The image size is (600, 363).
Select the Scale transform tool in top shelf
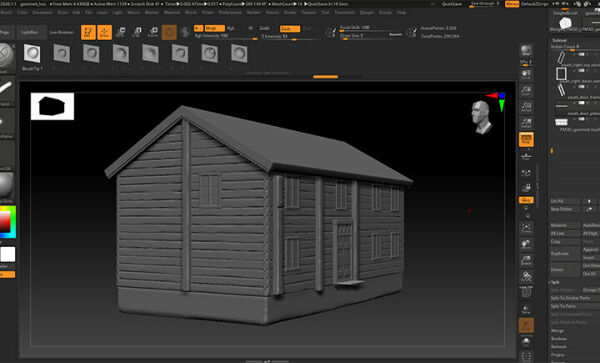tap(137, 33)
